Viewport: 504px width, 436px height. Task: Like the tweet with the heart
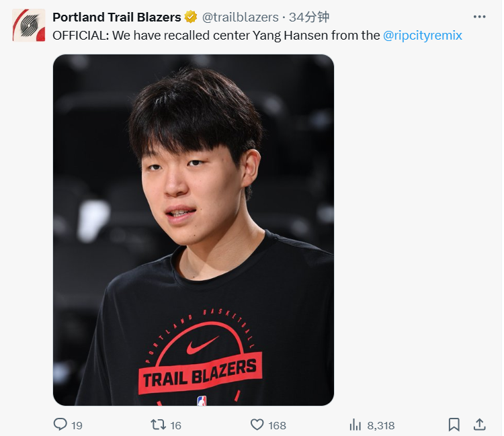click(x=257, y=425)
